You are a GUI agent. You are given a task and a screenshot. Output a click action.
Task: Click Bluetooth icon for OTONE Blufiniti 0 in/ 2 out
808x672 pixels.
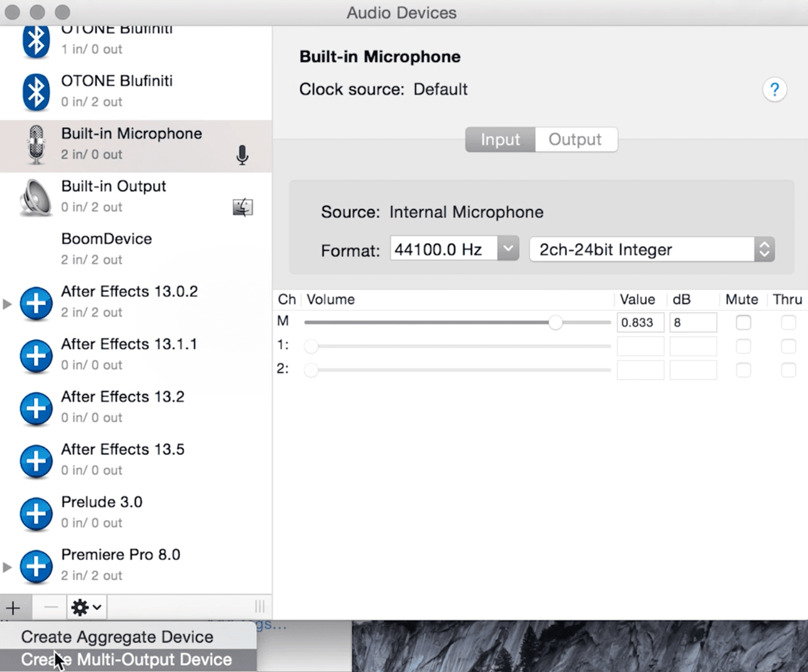(x=36, y=91)
